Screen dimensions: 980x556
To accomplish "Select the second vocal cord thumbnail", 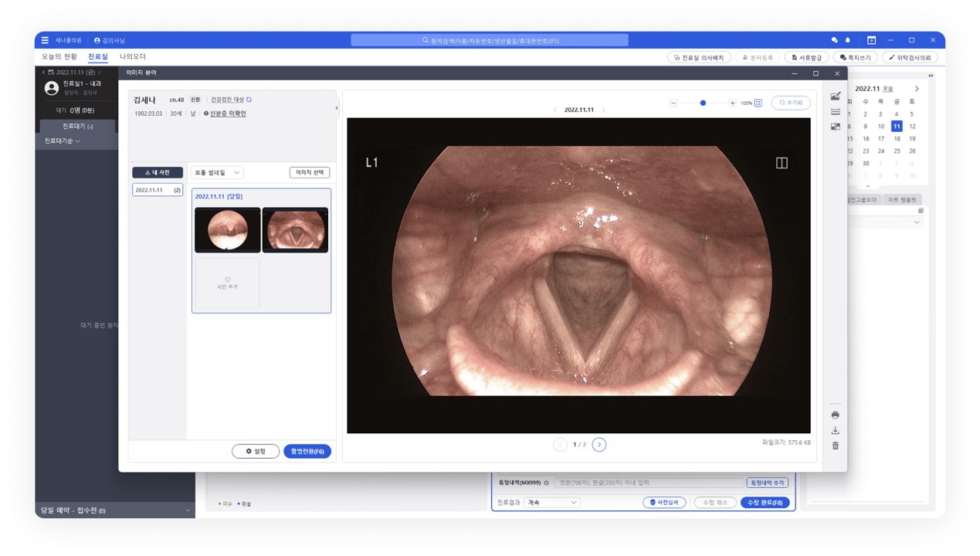I will tap(295, 230).
